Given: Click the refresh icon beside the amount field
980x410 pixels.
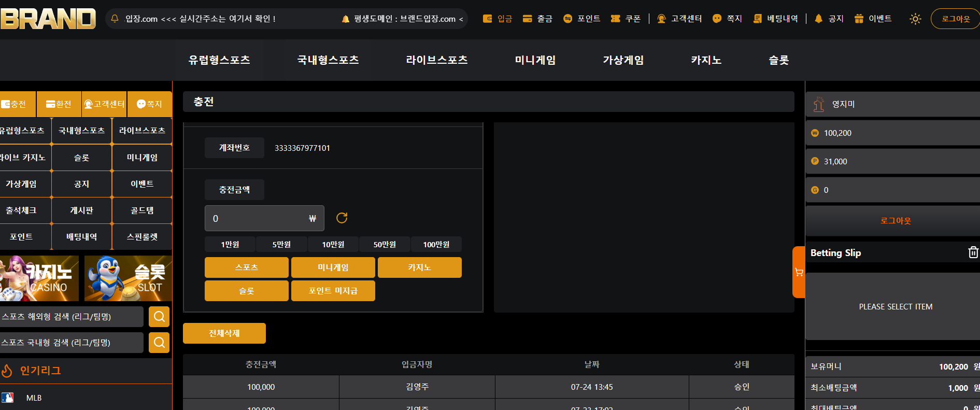Looking at the screenshot, I should (x=342, y=218).
